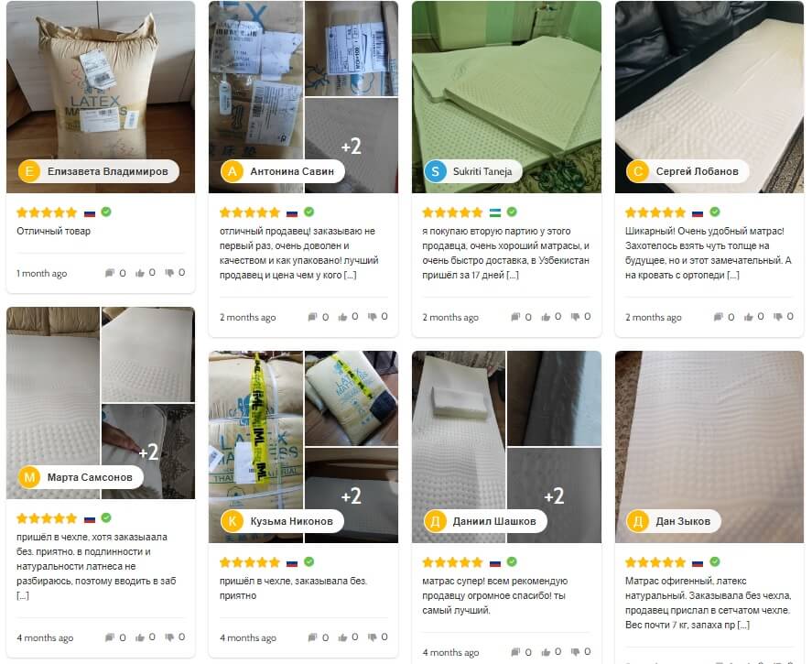Image resolution: width=812 pixels, height=664 pixels.
Task: Like Даниил Шашков's review with thumbs up
Action: [x=546, y=651]
